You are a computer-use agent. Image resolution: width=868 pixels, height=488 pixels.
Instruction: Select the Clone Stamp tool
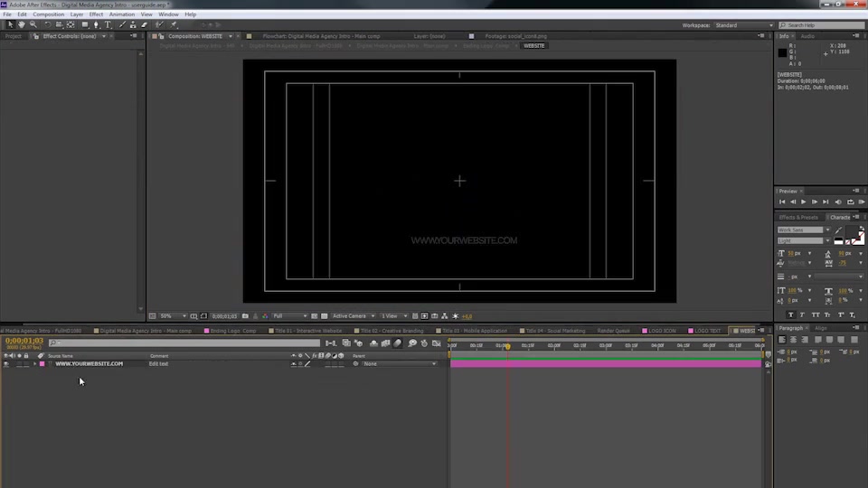pyautogui.click(x=133, y=25)
